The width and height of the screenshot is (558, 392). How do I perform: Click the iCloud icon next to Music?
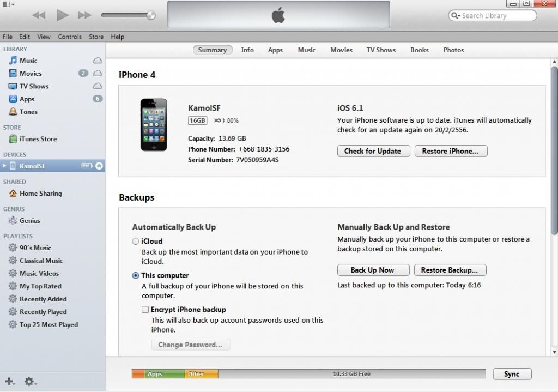98,61
